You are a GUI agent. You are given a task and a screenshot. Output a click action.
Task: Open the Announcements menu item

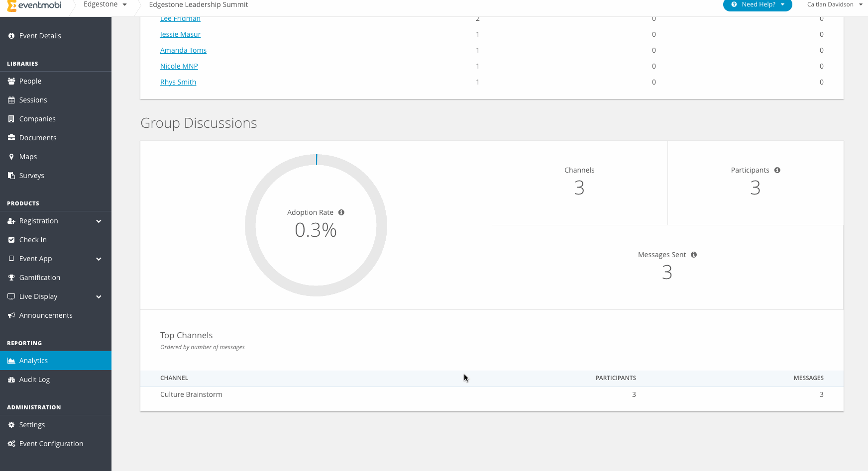(x=56, y=315)
